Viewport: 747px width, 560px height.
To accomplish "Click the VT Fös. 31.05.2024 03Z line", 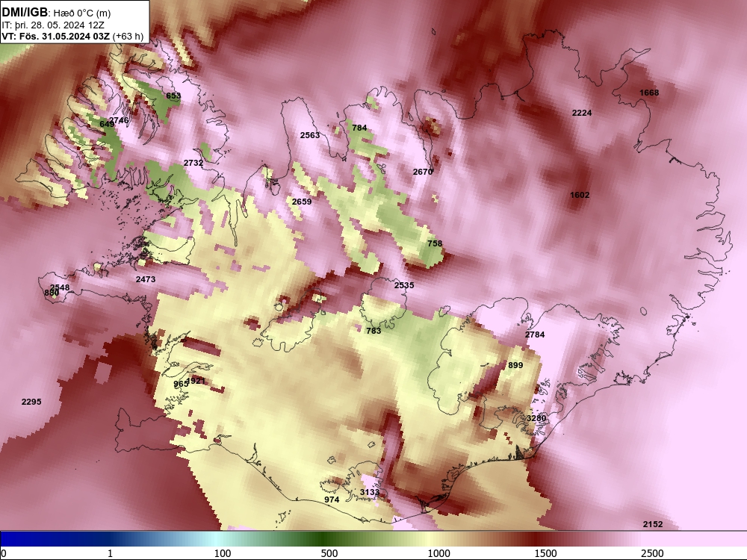I will [x=73, y=36].
